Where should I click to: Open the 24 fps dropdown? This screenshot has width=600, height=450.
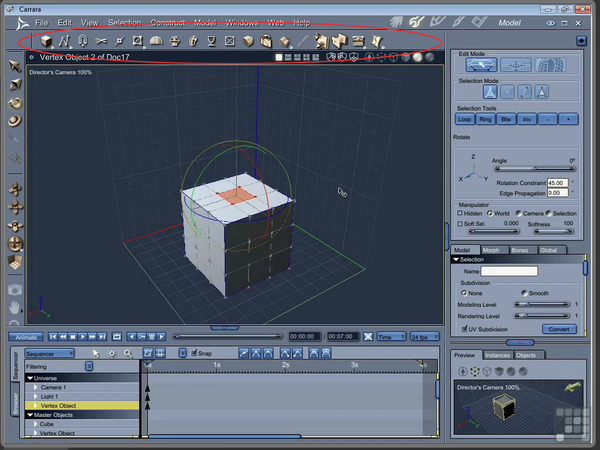(x=426, y=337)
